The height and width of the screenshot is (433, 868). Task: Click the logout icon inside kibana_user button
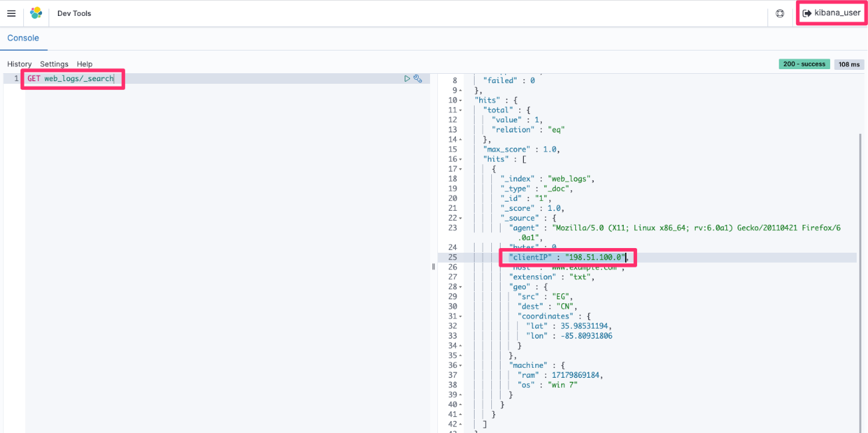807,13
